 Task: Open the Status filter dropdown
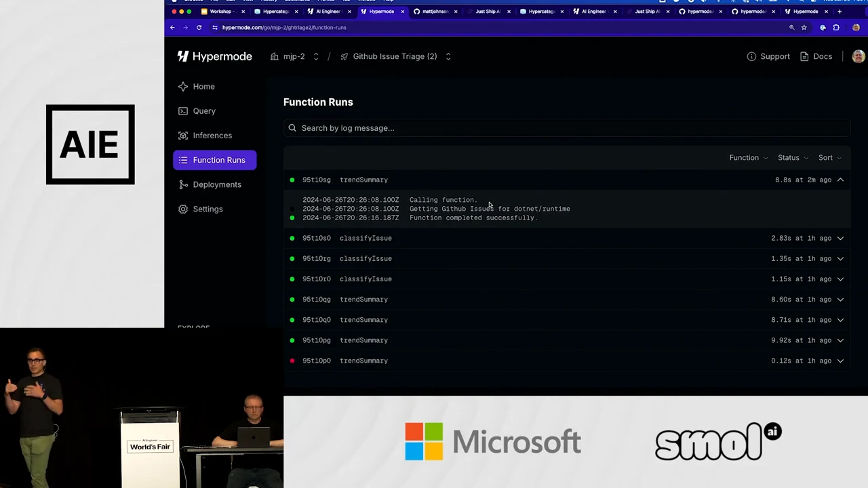click(793, 158)
